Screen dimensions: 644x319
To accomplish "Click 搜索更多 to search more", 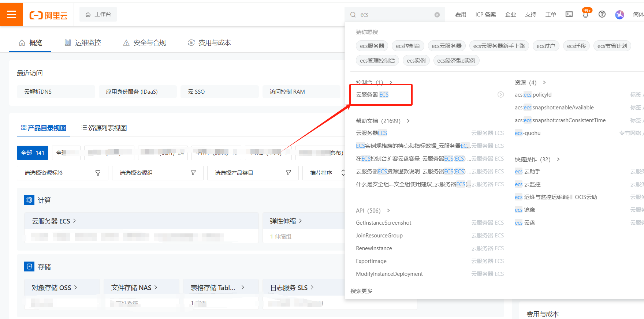I will 361,291.
